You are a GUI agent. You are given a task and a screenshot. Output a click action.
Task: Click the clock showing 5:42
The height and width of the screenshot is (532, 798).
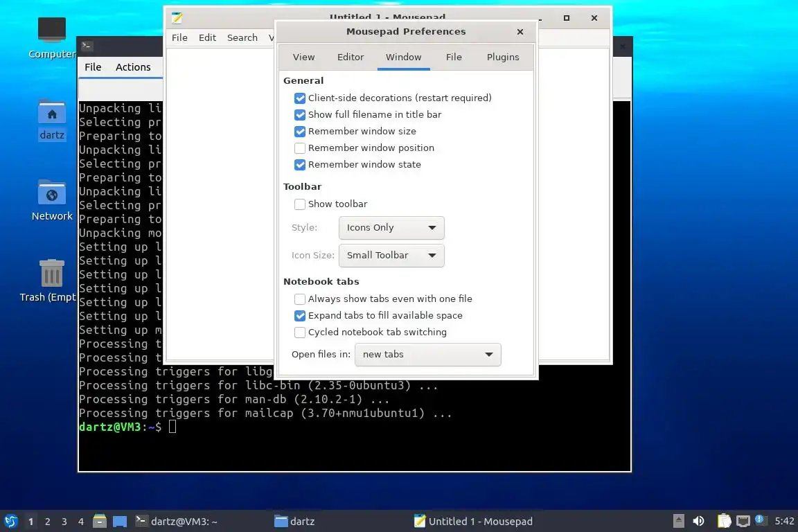(784, 521)
